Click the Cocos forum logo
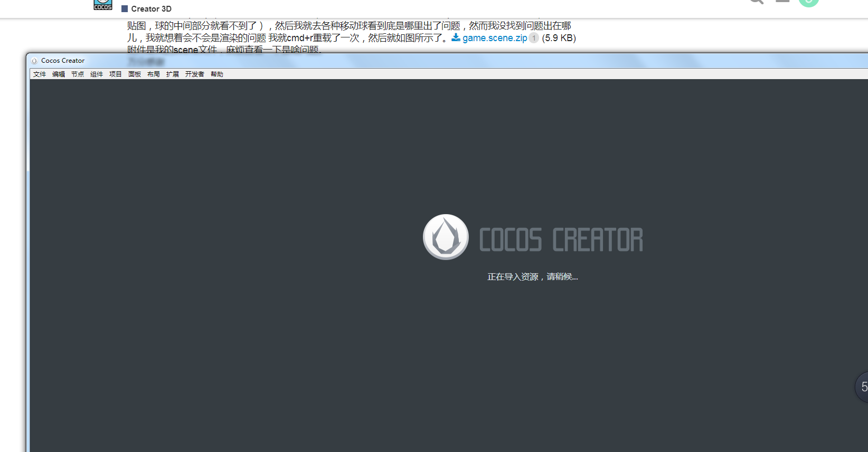 pyautogui.click(x=103, y=5)
